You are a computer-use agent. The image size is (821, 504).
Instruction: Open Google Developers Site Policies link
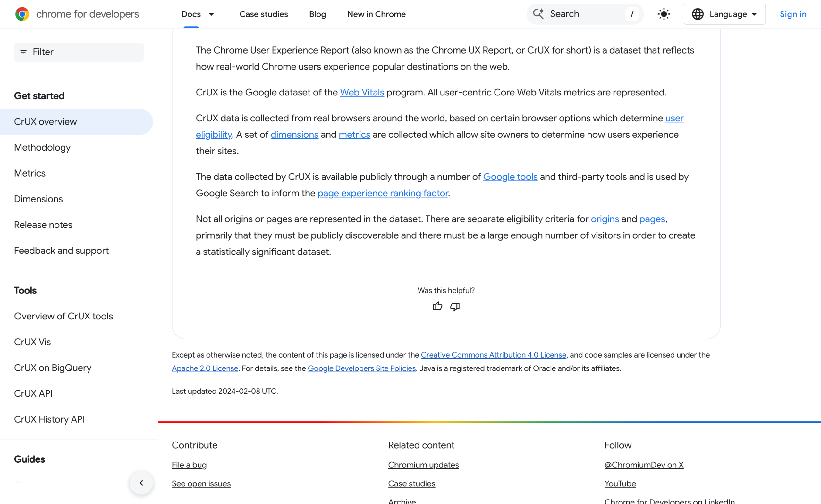pyautogui.click(x=362, y=368)
